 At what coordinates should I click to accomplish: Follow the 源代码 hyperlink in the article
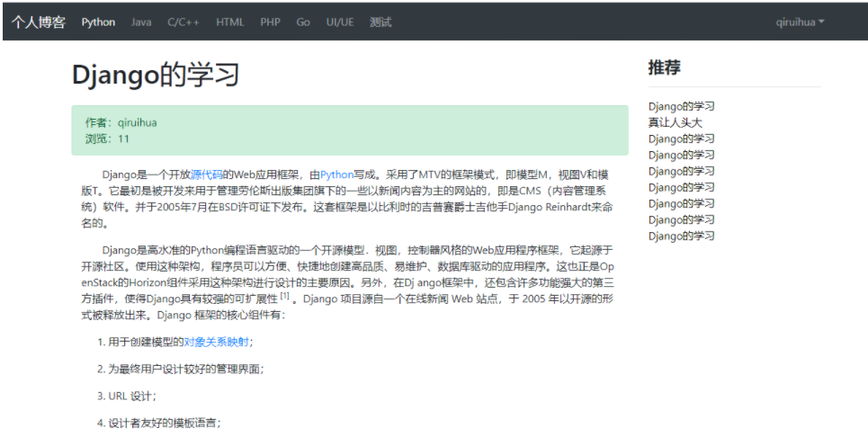pyautogui.click(x=207, y=174)
